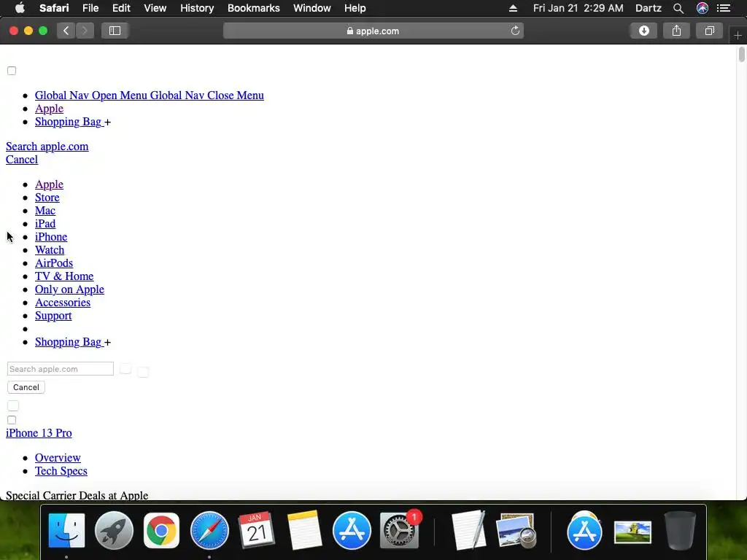Open the iPhone link
Viewport: 747px width, 560px height.
[x=51, y=237]
